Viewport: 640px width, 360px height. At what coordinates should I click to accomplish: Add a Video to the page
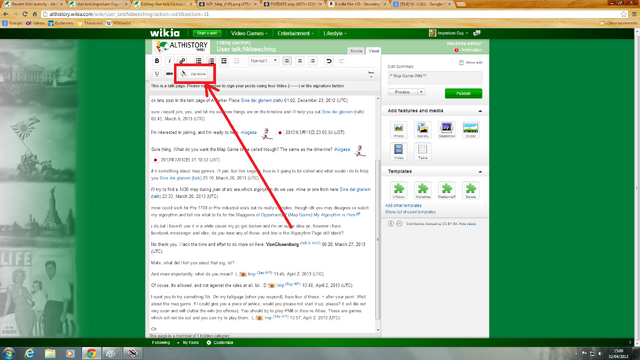click(x=398, y=151)
